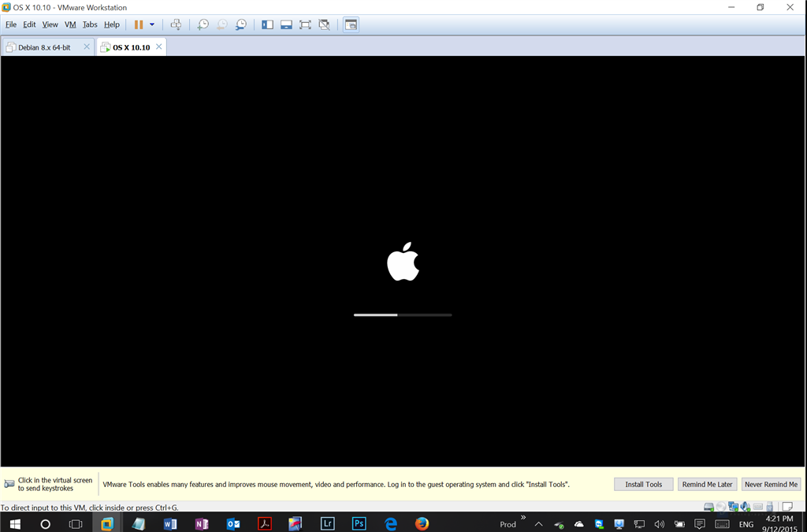Switch to the Debian 8.x 64-bit tab
This screenshot has height=532, width=807.
(43, 47)
